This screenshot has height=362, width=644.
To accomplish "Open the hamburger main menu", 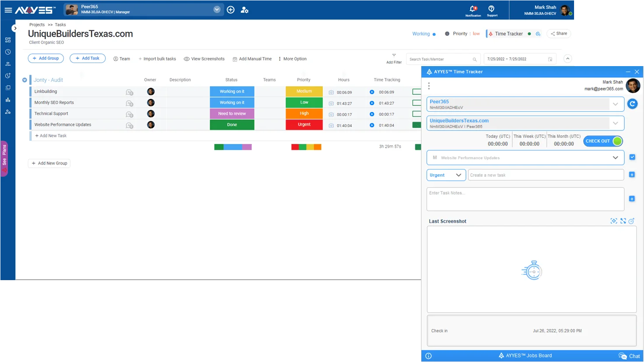I will coord(8,10).
